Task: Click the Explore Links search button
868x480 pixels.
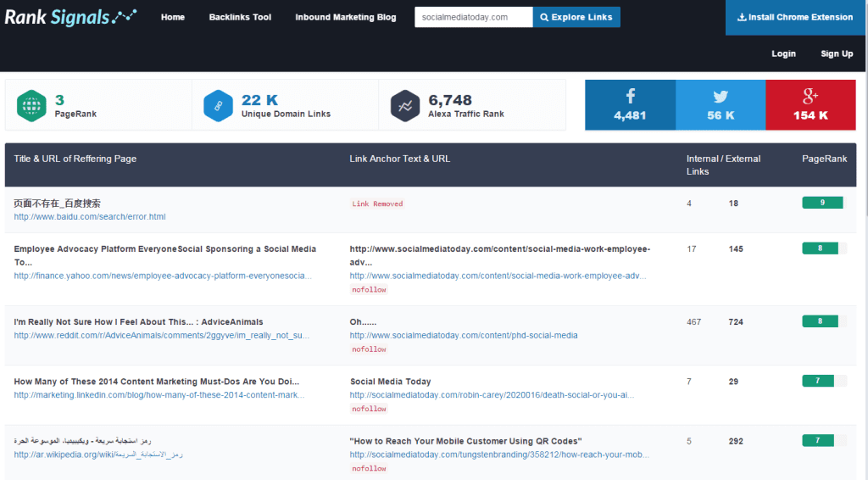Action: [x=576, y=17]
